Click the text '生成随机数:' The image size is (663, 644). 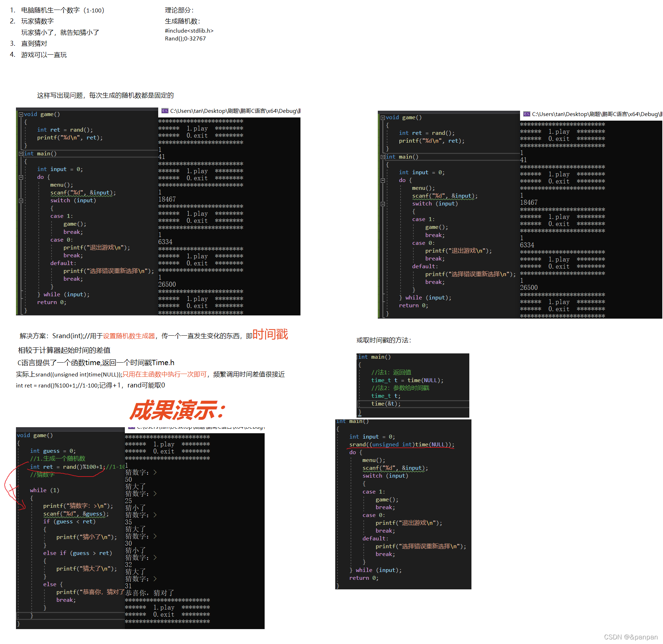point(182,21)
